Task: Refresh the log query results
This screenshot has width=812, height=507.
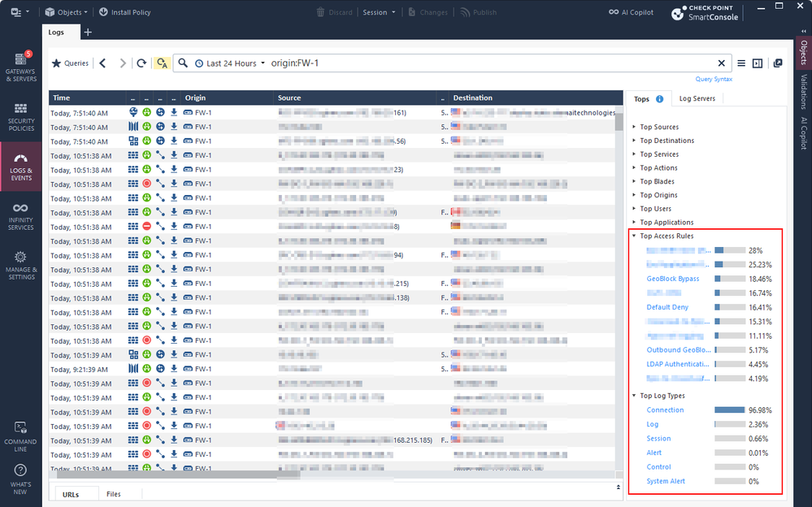Action: point(142,63)
